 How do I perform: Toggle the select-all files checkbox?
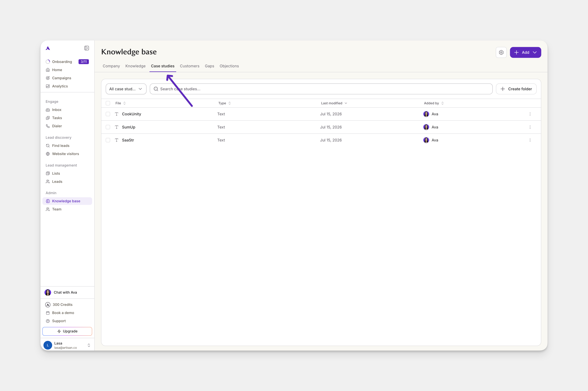click(x=108, y=103)
